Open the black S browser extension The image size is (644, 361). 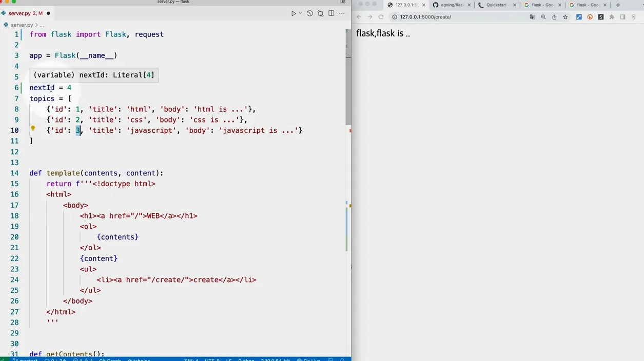pyautogui.click(x=601, y=17)
